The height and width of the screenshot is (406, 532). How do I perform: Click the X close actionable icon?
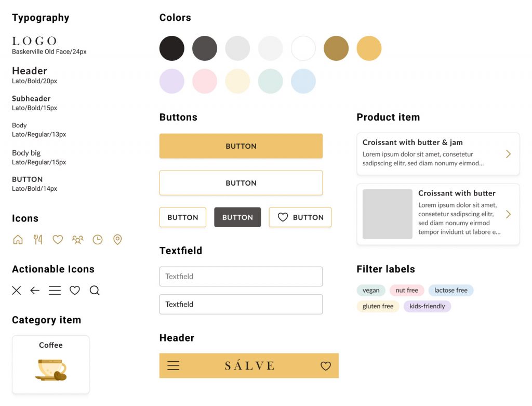pos(17,291)
